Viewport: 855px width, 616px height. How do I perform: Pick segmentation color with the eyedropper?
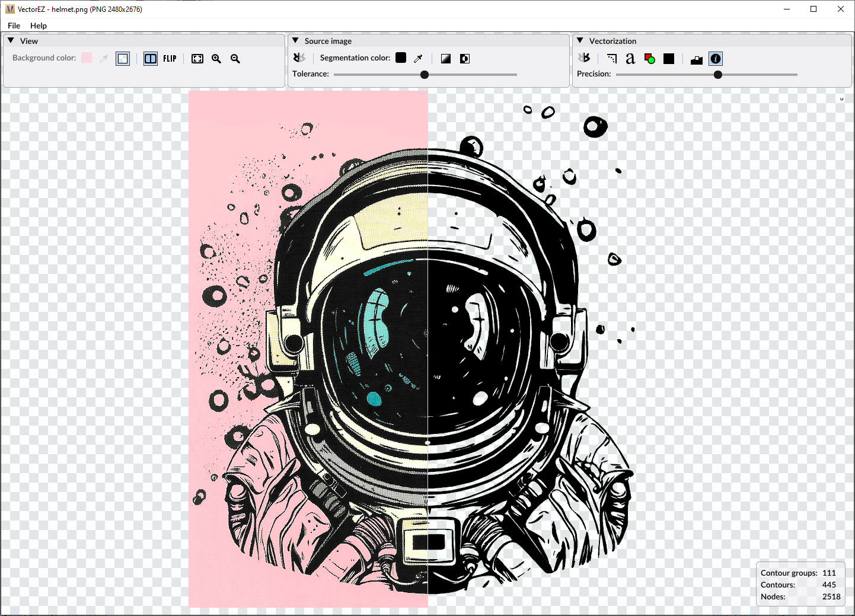[x=419, y=58]
